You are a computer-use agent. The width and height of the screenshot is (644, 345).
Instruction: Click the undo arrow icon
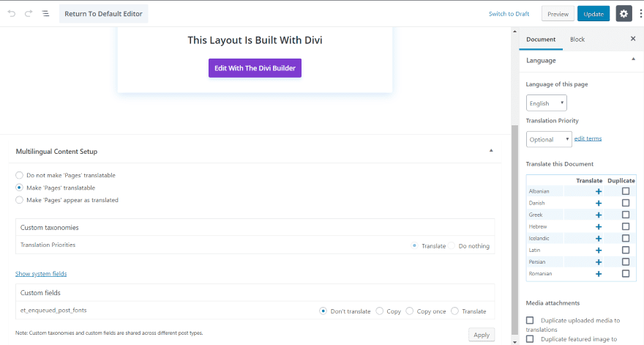pos(11,14)
